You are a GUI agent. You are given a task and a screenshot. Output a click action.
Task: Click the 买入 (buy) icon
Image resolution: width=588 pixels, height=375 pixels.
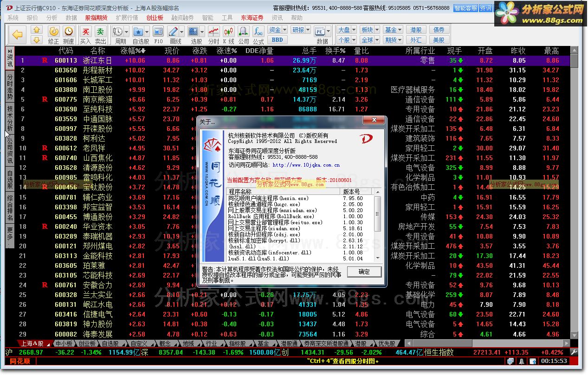pos(85,32)
